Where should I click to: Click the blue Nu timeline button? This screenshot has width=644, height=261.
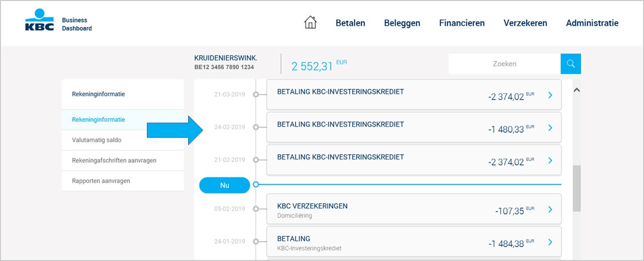point(224,185)
